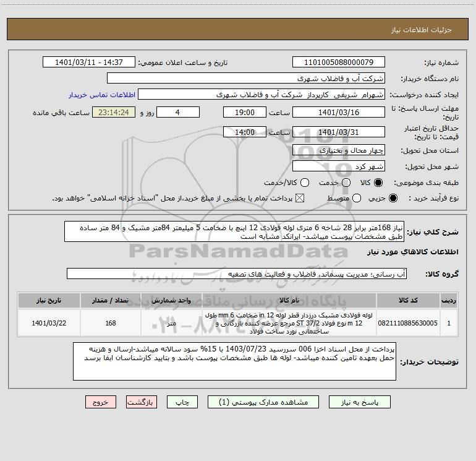This screenshot has width=476, height=461.
Task: Select the جزیی purchase type radio
Action: pos(393,198)
